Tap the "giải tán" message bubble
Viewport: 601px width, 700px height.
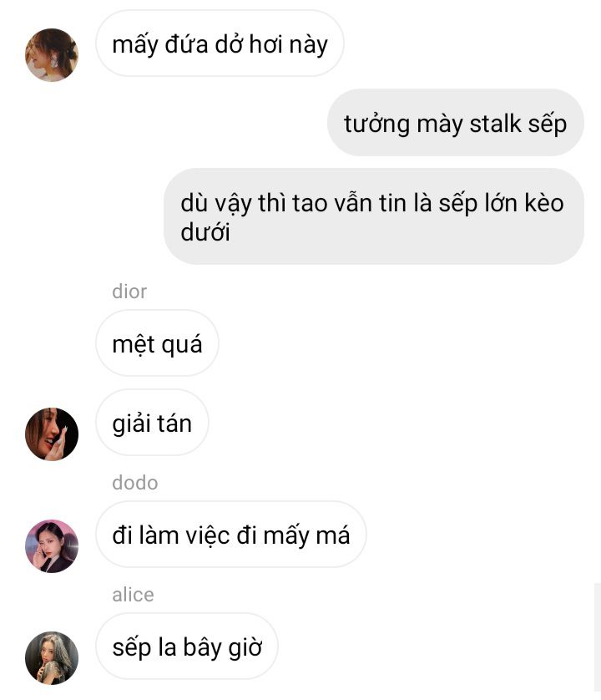click(152, 423)
